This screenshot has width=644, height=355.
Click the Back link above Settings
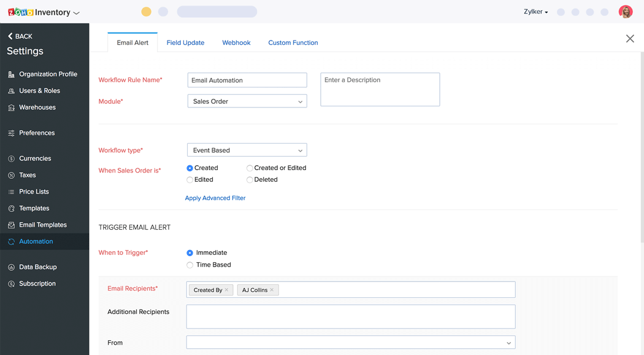pyautogui.click(x=19, y=36)
